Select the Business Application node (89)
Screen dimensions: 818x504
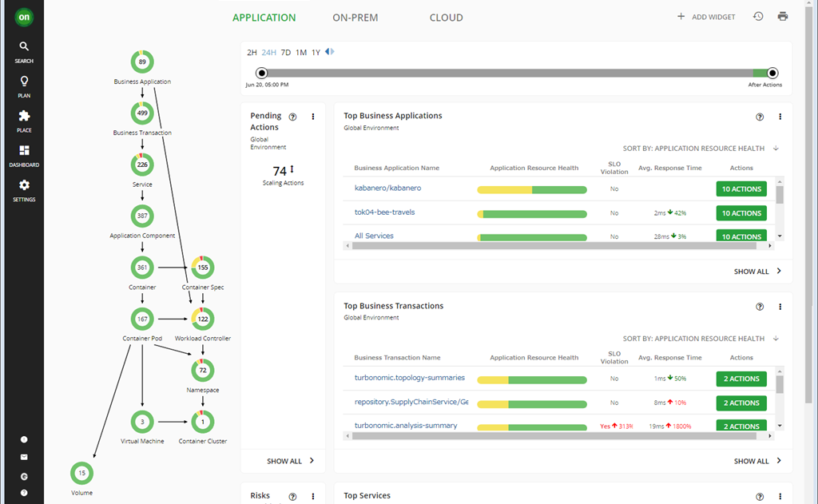[x=142, y=62]
